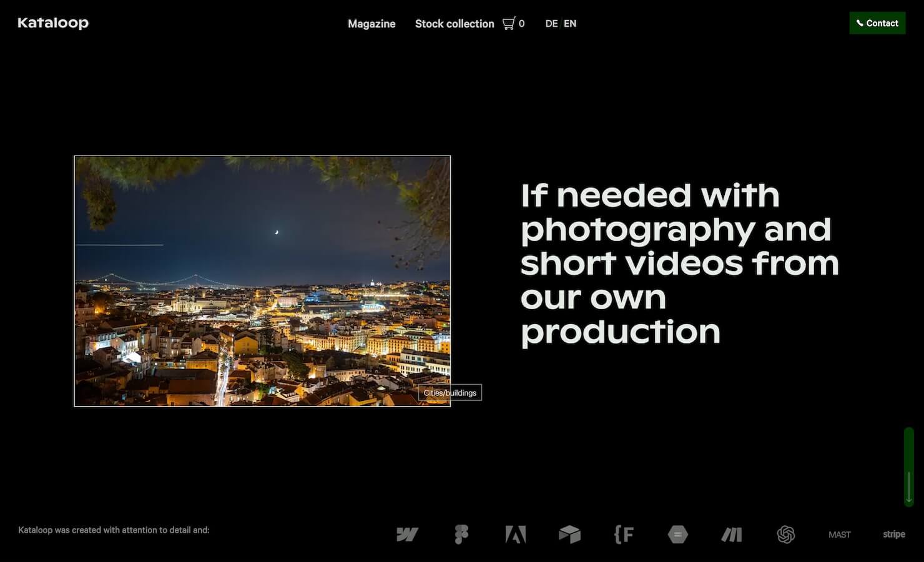Screen dimensions: 924x562
Task: Click the hexagon equals-sign logo
Action: click(x=677, y=535)
